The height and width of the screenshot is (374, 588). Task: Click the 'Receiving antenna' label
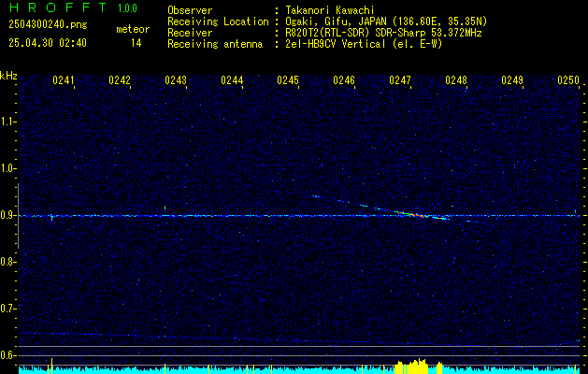215,44
